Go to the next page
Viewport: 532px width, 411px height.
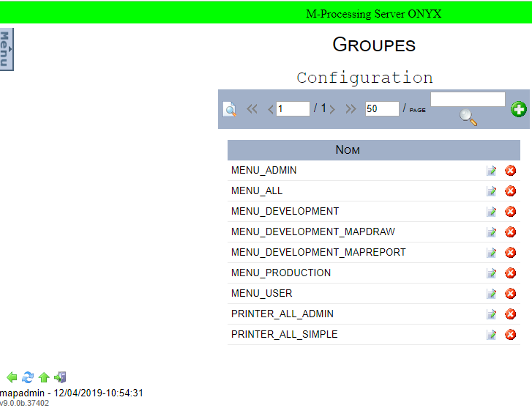332,109
